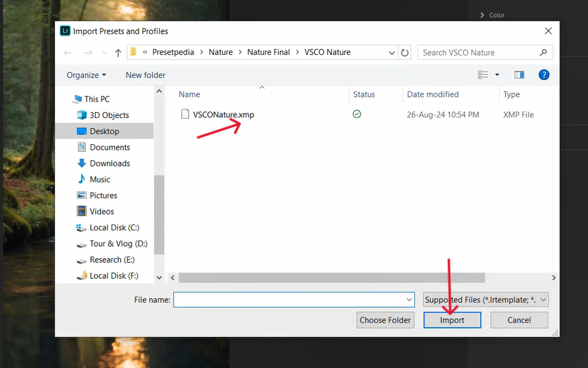Open the Supported Files type dropdown
Viewport: 588px width, 368px height.
coord(485,300)
